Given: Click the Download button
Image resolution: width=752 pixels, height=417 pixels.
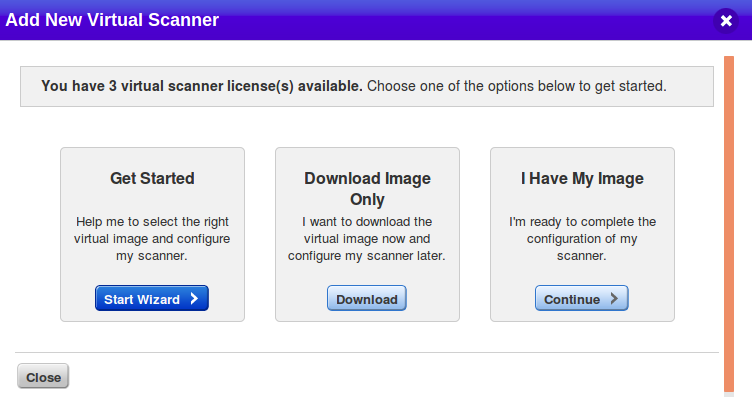Looking at the screenshot, I should pyautogui.click(x=367, y=298).
